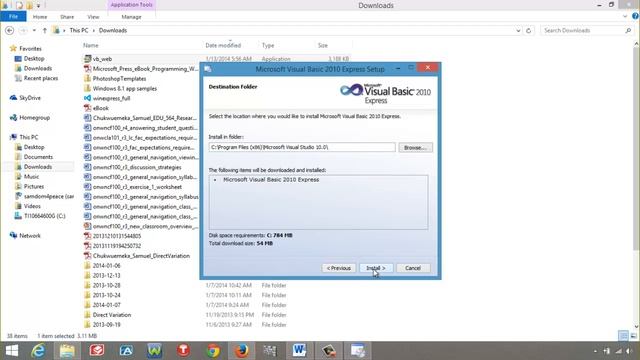The height and width of the screenshot is (360, 640).
Task: Open recent locations dropdown arrow
Action: pos(34,31)
